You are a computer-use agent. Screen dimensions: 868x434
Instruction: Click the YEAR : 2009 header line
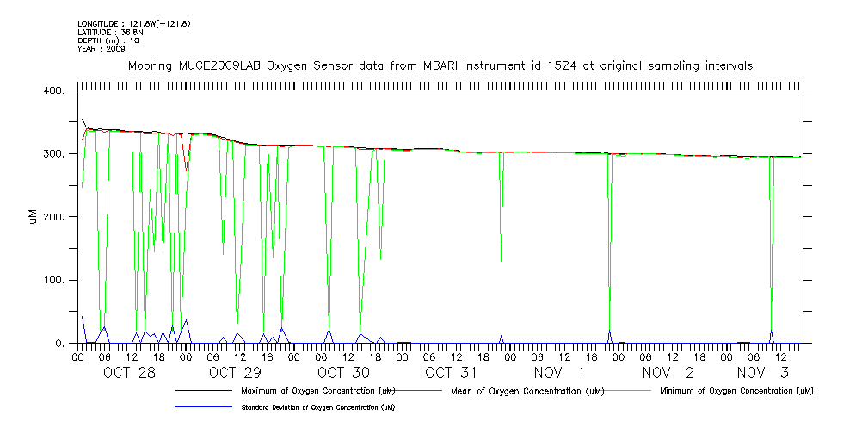point(102,49)
